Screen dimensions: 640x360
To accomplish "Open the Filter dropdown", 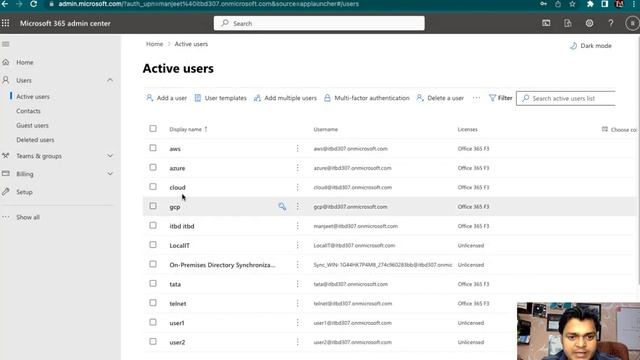I will pos(500,98).
